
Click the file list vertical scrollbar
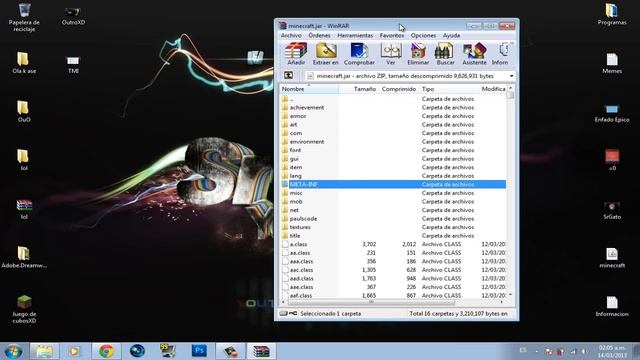pos(510,192)
